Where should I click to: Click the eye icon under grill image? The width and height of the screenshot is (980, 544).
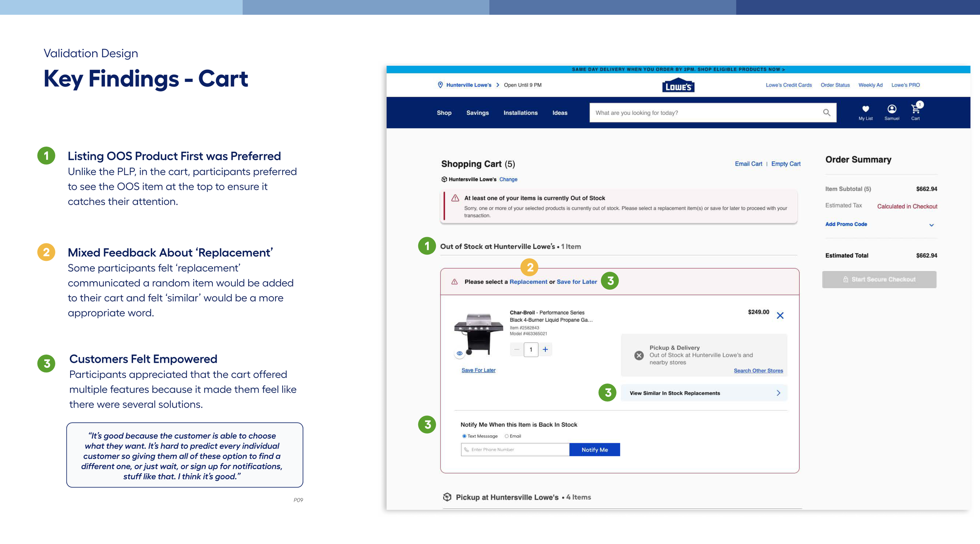(x=459, y=353)
